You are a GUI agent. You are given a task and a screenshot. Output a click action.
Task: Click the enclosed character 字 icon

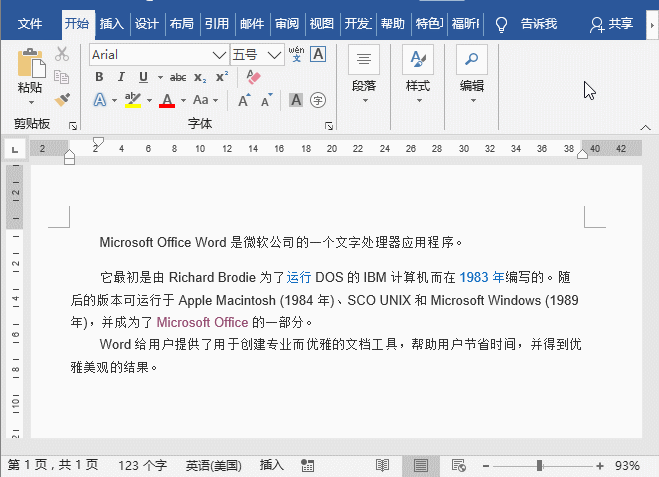tap(318, 100)
